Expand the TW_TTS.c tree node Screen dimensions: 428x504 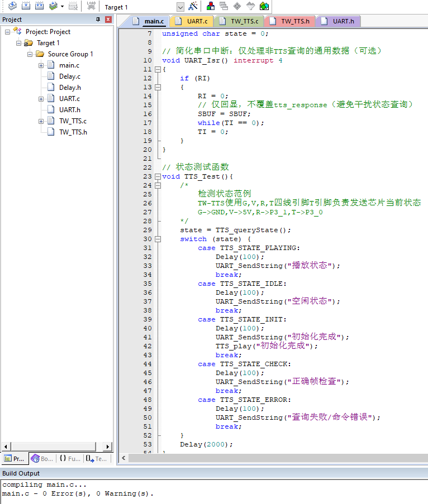(41, 121)
